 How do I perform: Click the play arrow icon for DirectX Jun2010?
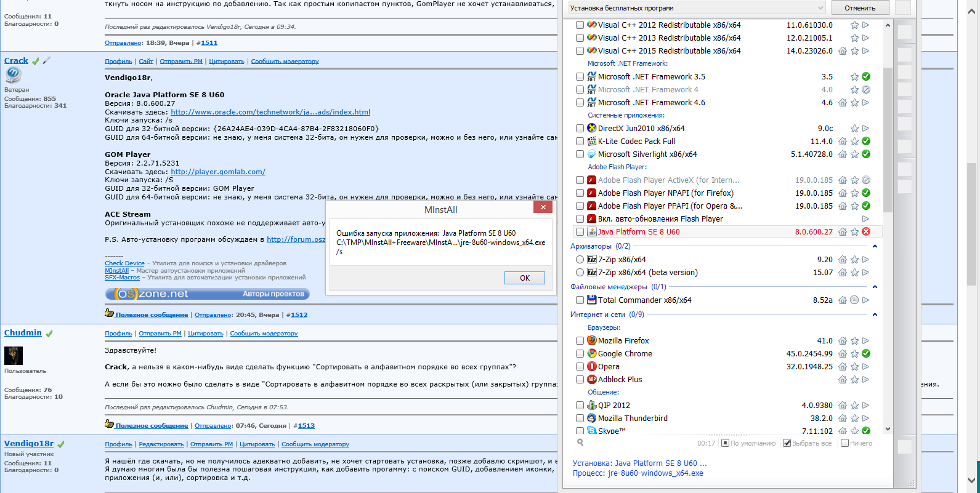tap(866, 129)
